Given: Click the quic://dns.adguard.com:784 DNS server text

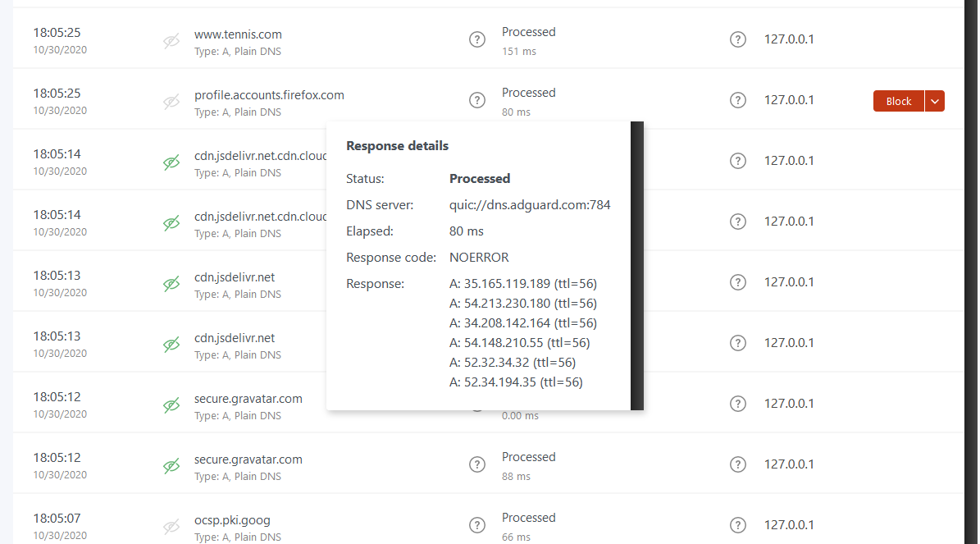Looking at the screenshot, I should [x=530, y=205].
